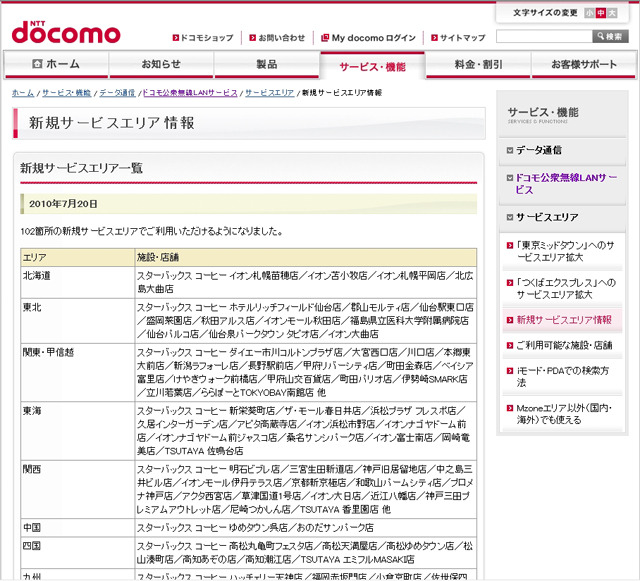This screenshot has height=581, width=640.
Task: Open ご利用可能な施設・店舗 sidebar link
Action: tap(564, 345)
